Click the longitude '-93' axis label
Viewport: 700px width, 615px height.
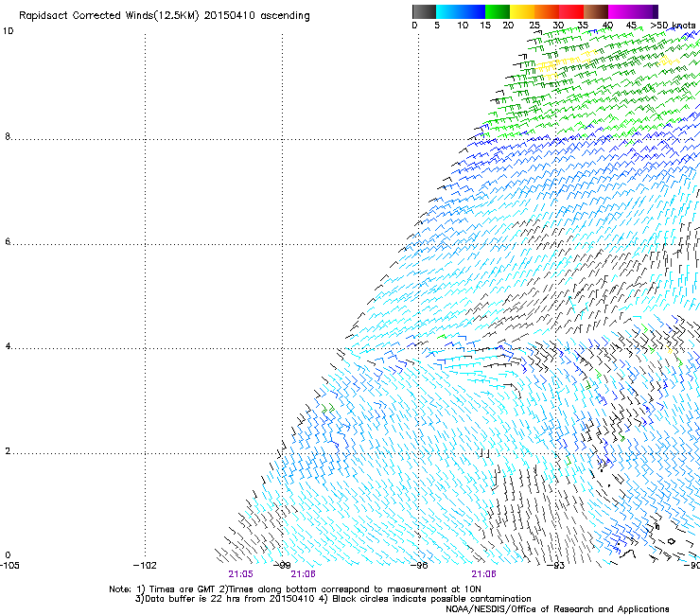tap(556, 566)
